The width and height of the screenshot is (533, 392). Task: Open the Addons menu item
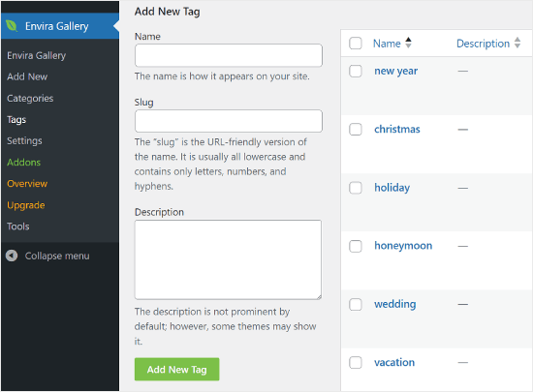click(x=24, y=163)
